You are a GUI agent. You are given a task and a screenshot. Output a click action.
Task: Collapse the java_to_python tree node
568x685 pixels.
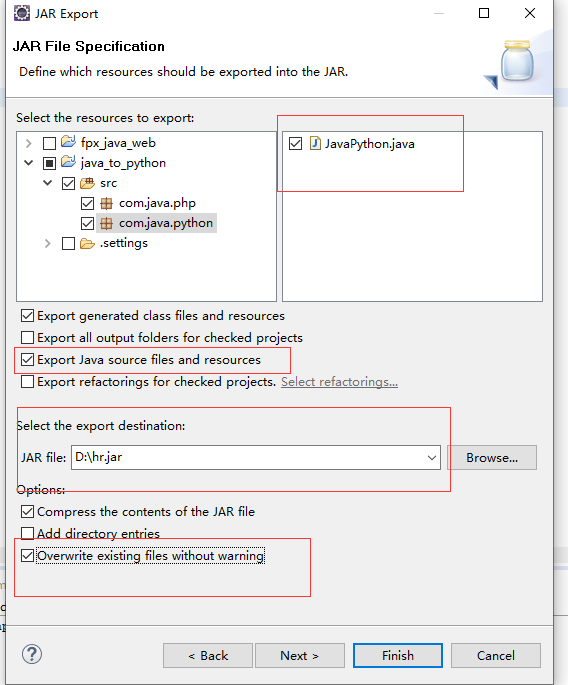click(x=29, y=163)
